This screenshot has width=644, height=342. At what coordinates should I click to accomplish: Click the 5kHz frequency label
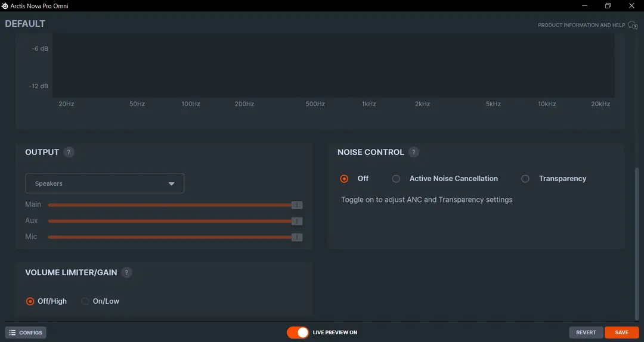click(x=493, y=104)
